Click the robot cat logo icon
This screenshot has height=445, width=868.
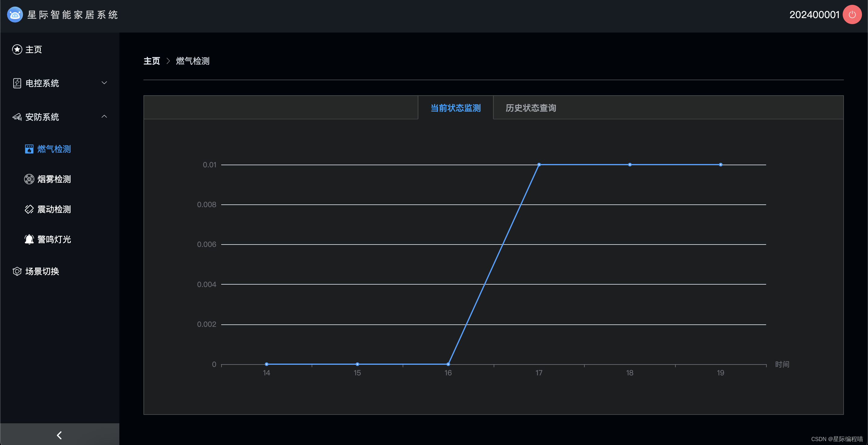[x=15, y=14]
